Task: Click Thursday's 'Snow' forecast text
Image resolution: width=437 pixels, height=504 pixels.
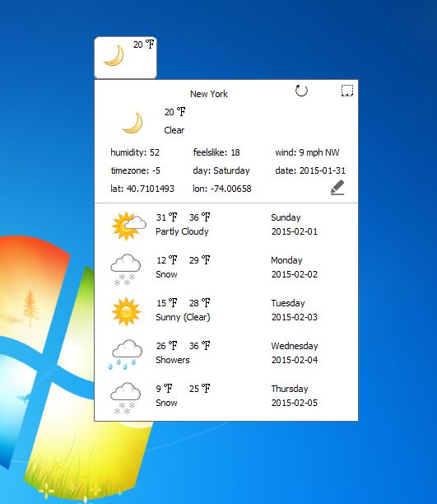Action: 166,403
